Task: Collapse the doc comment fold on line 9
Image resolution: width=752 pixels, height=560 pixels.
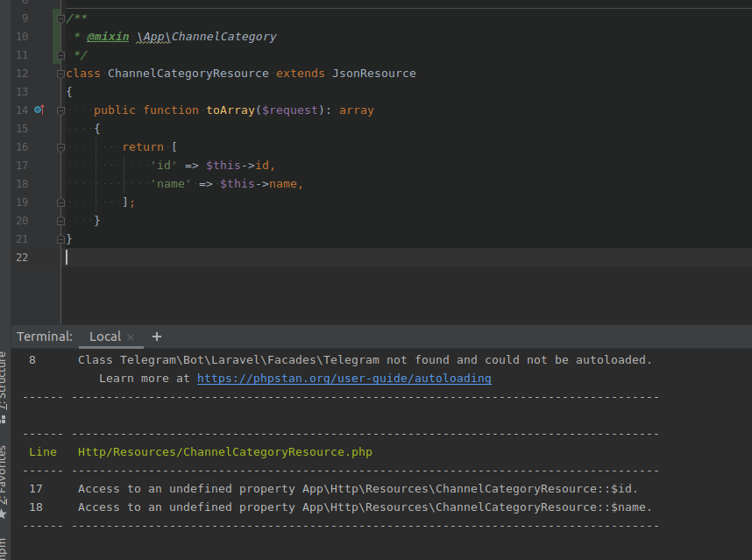Action: tap(60, 18)
